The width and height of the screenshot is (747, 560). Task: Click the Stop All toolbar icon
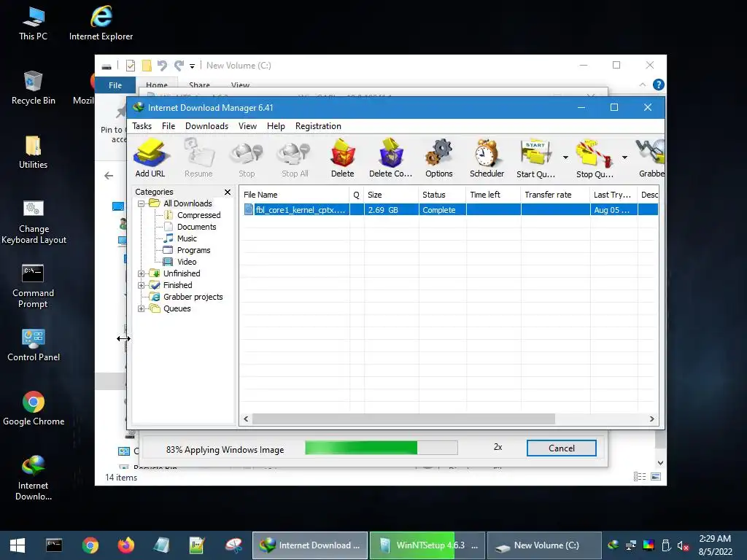tap(295, 157)
